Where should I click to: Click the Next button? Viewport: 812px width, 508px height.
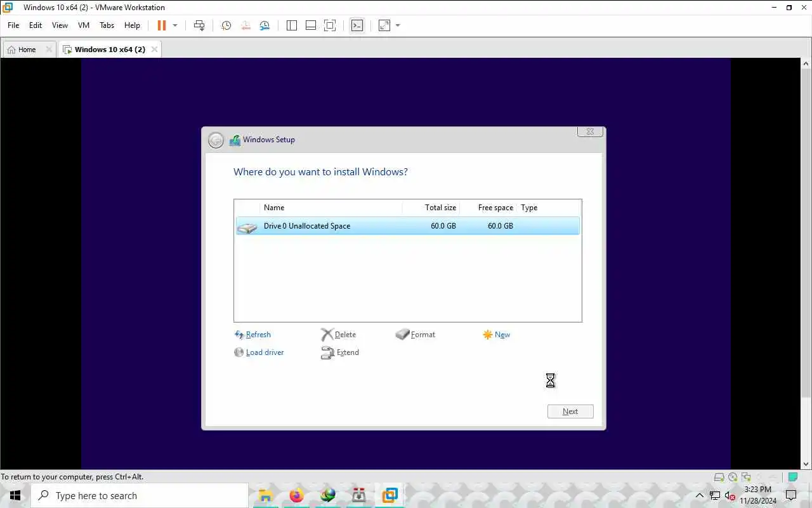pos(570,411)
